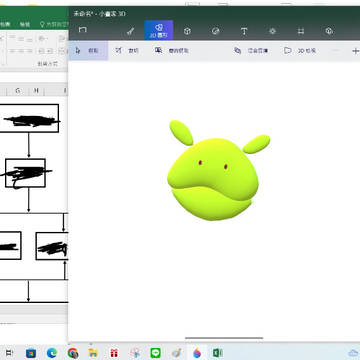Switch to Excel via taskbar icon
This screenshot has width=360, height=360.
click(218, 353)
